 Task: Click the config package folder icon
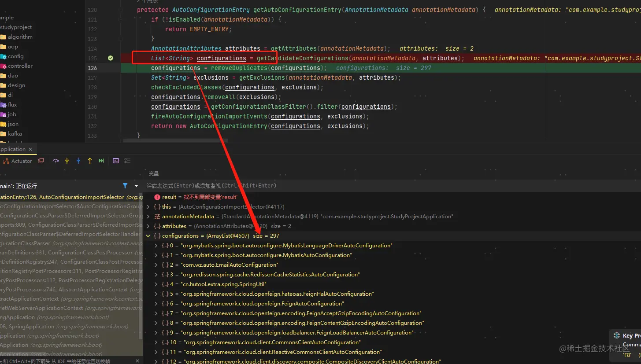click(x=3, y=56)
